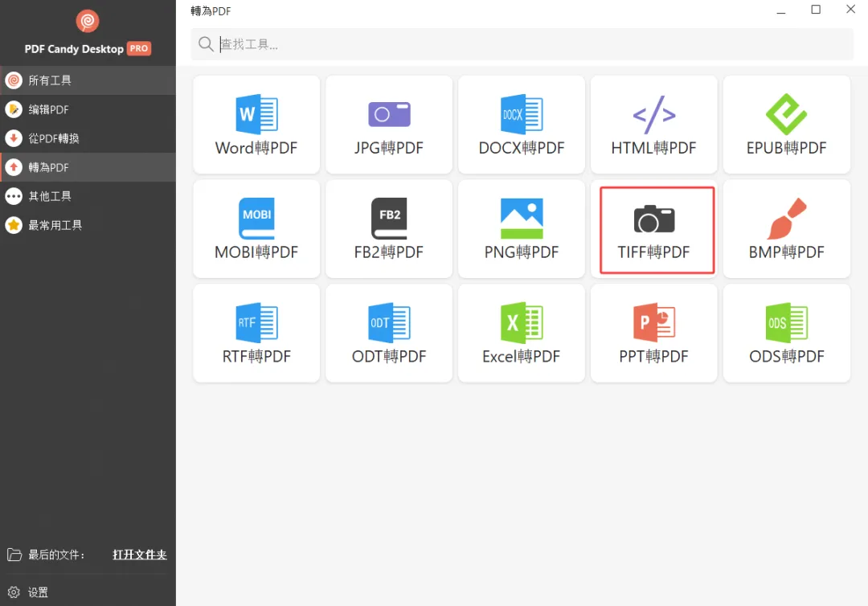
Task: Open the DOCX轉PDF tool
Action: coord(522,125)
